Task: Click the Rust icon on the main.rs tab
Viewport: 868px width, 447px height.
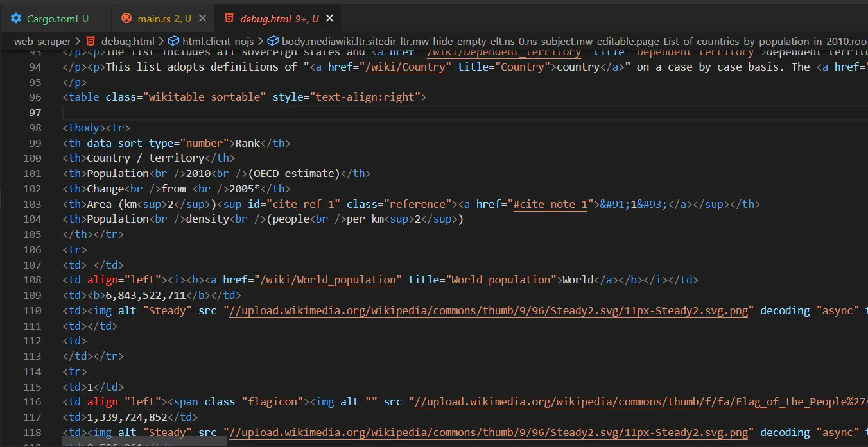Action: point(126,19)
